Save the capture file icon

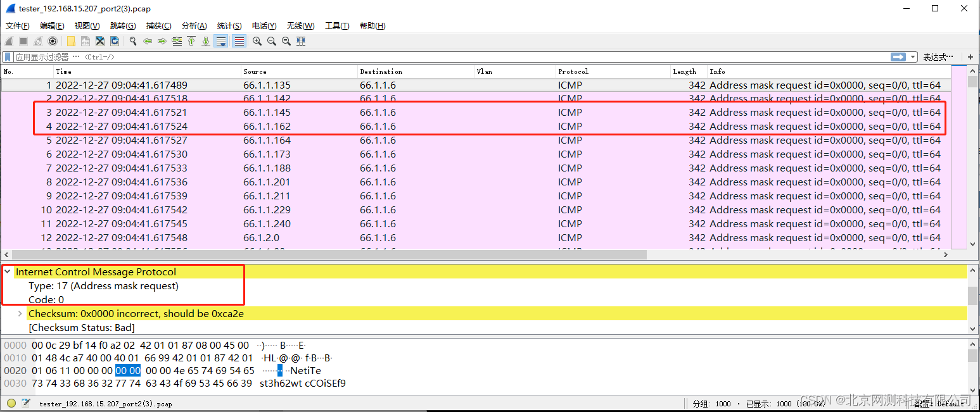coord(86,41)
